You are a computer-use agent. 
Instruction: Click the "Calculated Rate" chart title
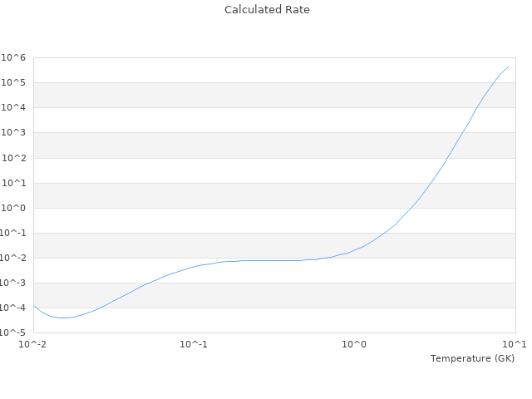coord(266,10)
